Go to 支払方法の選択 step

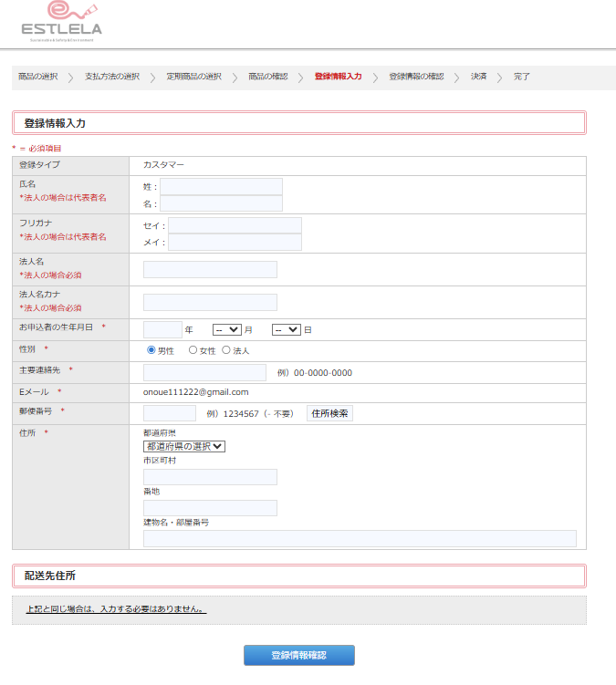(112, 77)
